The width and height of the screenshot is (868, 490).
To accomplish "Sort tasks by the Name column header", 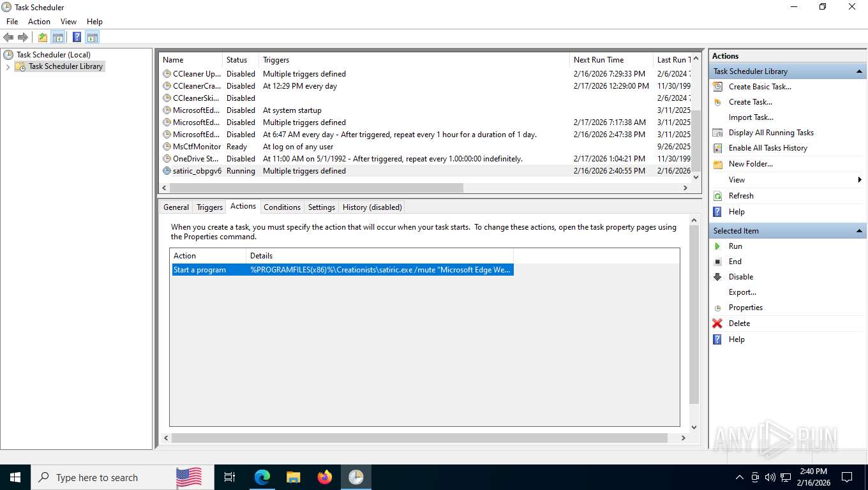I will 190,60.
